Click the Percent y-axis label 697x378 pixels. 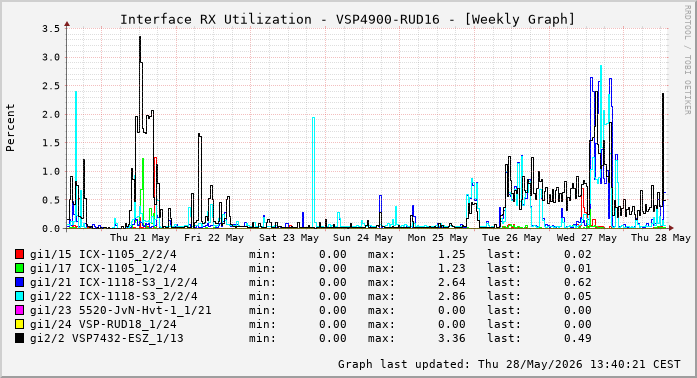point(10,128)
